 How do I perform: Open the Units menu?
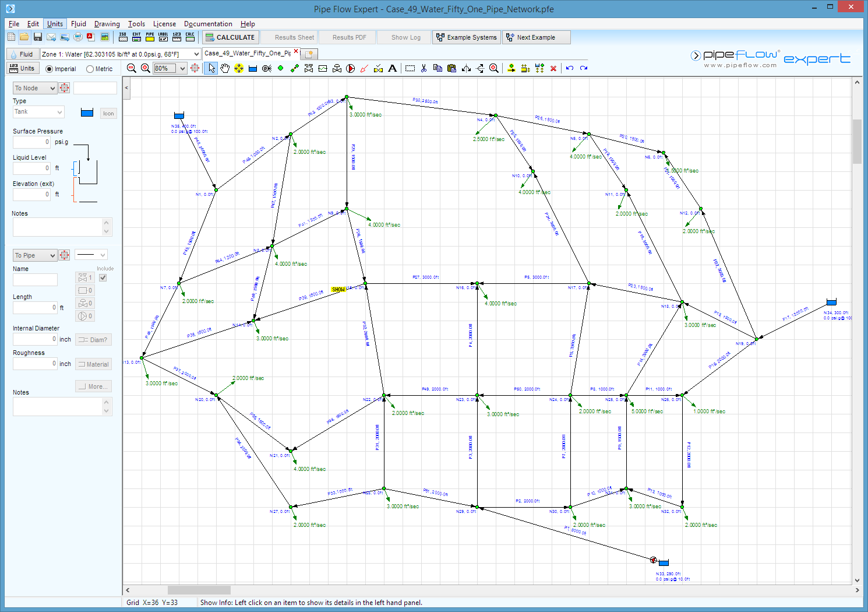point(55,24)
